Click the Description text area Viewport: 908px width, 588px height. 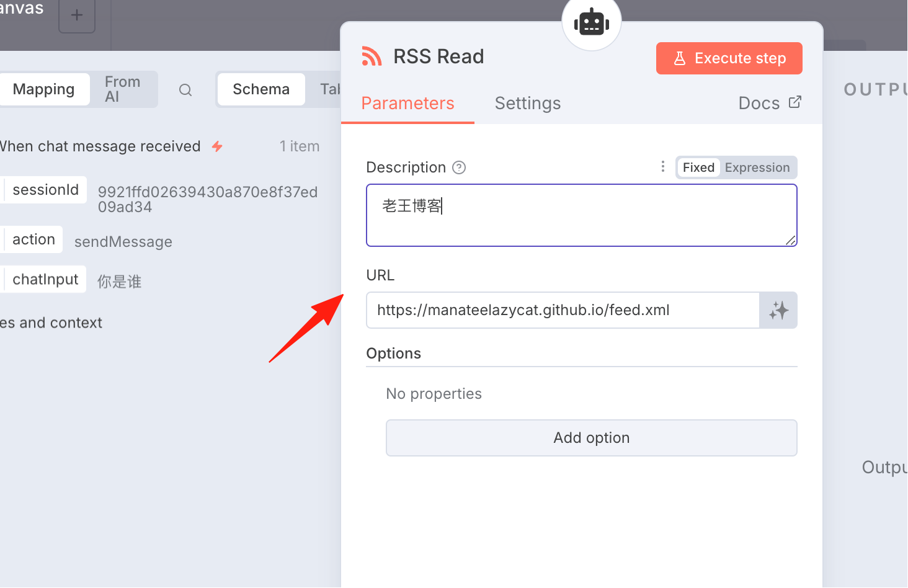pyautogui.click(x=582, y=215)
